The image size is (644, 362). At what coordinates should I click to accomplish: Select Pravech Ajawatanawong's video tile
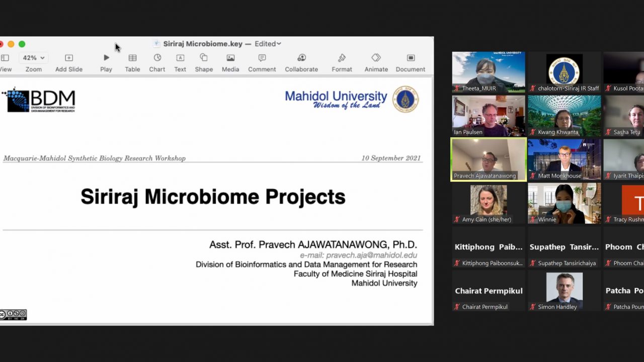489,159
